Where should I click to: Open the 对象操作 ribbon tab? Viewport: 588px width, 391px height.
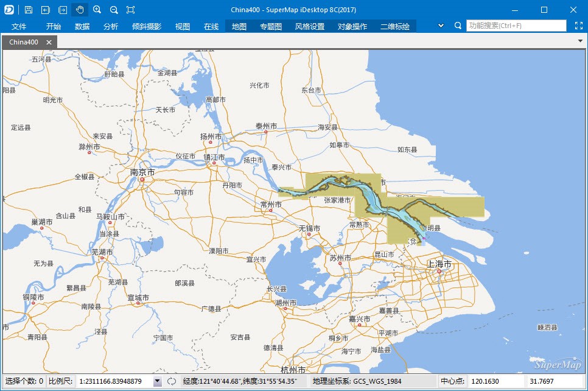click(x=352, y=26)
